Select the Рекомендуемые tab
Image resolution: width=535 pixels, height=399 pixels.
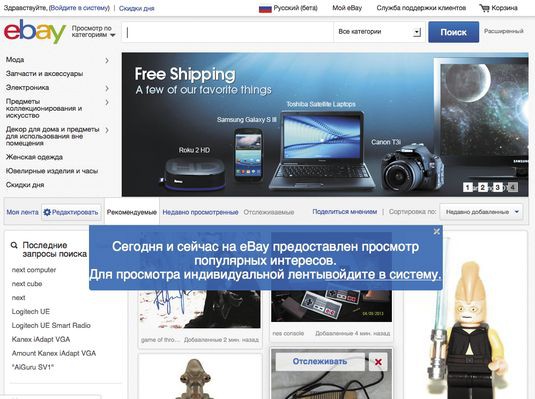(x=132, y=212)
